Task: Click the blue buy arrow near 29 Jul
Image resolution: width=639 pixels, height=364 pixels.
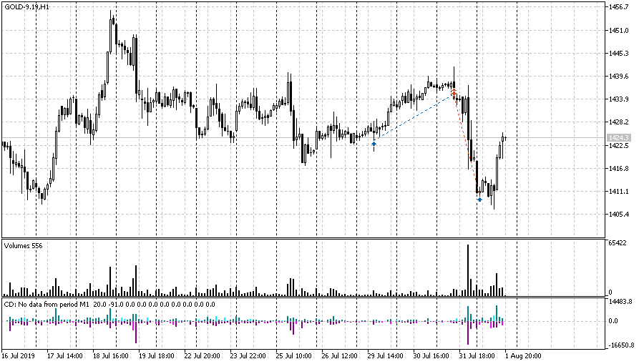Action: (x=374, y=144)
